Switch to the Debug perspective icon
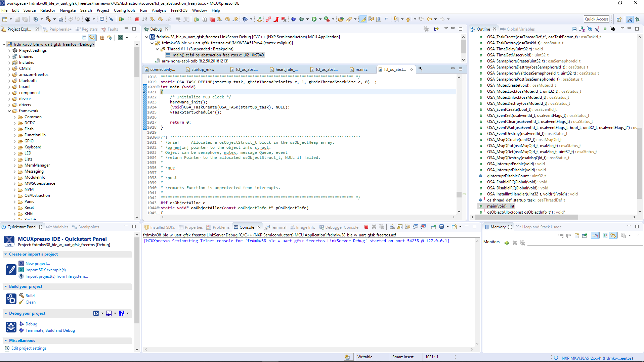Screen dimensions: 644x362 [637, 19]
